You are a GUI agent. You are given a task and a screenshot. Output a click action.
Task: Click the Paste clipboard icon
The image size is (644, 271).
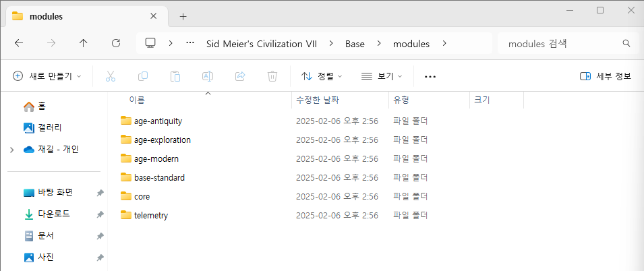(x=175, y=76)
